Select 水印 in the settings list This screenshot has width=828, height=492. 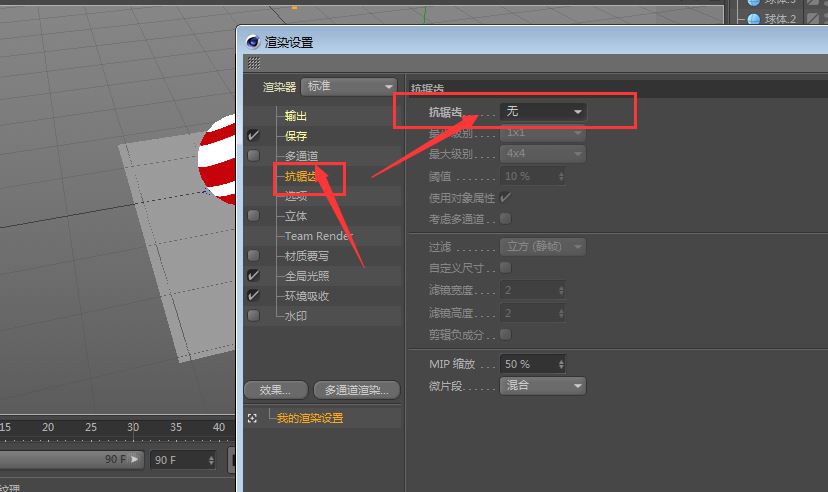pos(296,316)
